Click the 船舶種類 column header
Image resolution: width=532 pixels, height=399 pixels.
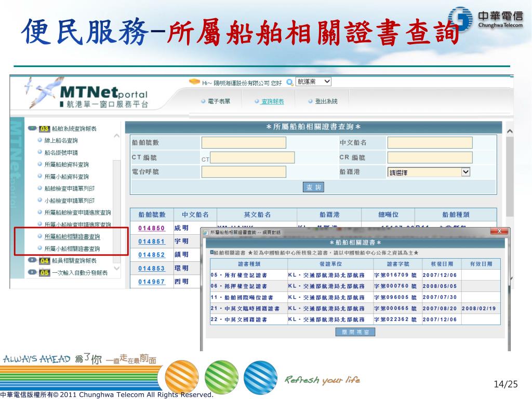456,215
